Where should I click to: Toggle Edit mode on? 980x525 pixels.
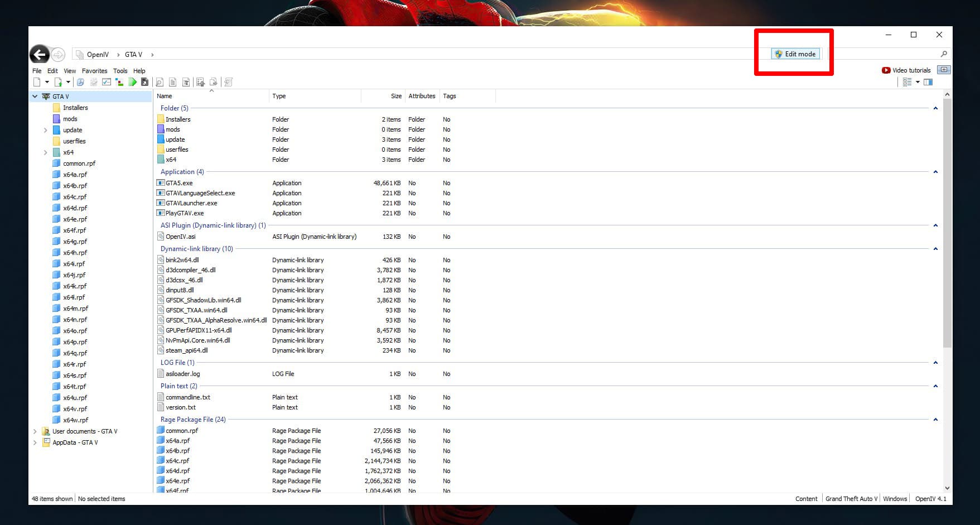[795, 54]
